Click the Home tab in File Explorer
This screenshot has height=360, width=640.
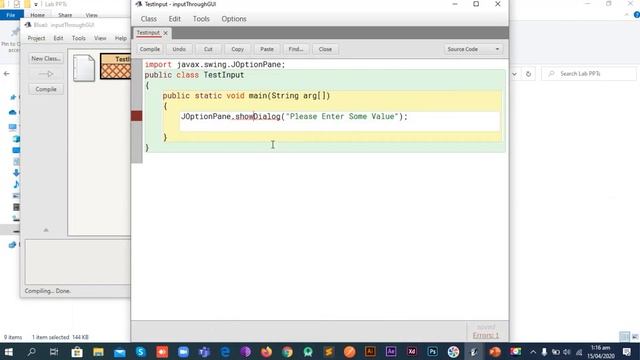[x=37, y=15]
